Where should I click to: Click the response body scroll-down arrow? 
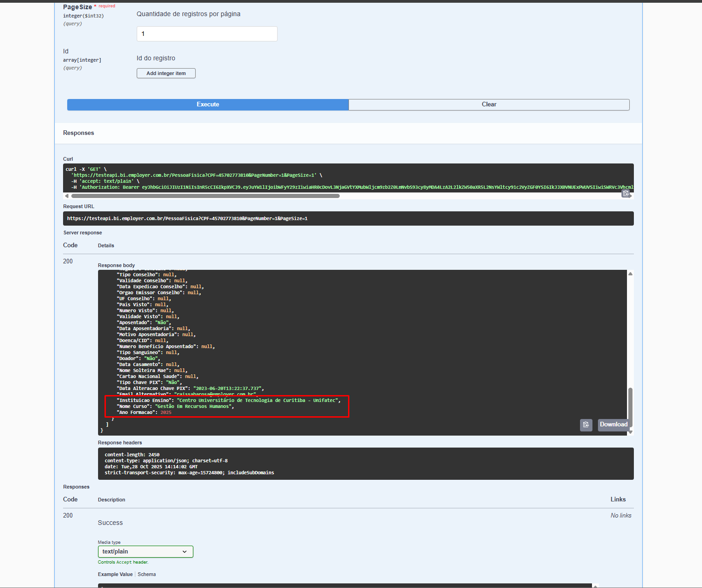(631, 432)
